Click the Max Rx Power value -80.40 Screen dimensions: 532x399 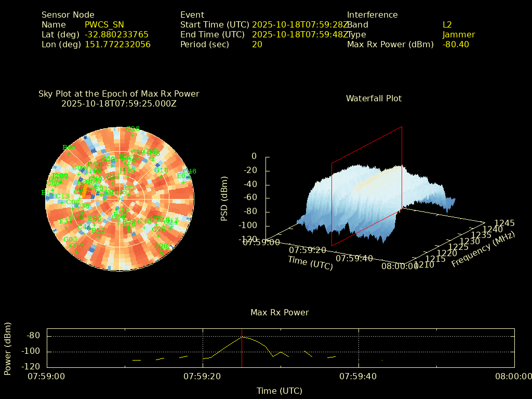(x=456, y=45)
